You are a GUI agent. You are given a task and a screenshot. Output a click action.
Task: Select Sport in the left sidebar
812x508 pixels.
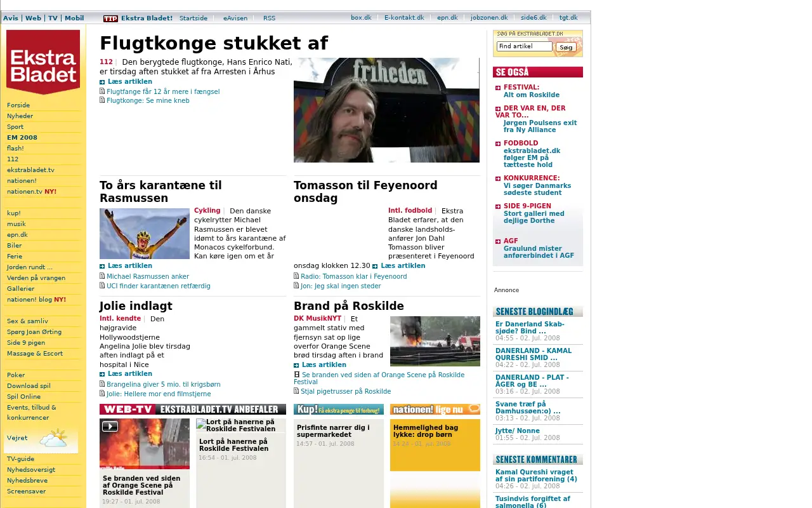point(15,127)
